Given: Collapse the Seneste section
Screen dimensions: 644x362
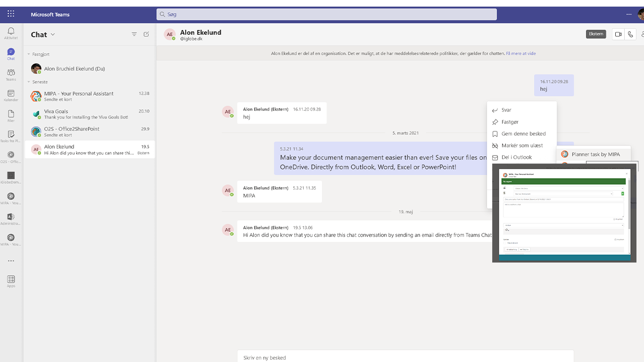Looking at the screenshot, I should point(29,82).
